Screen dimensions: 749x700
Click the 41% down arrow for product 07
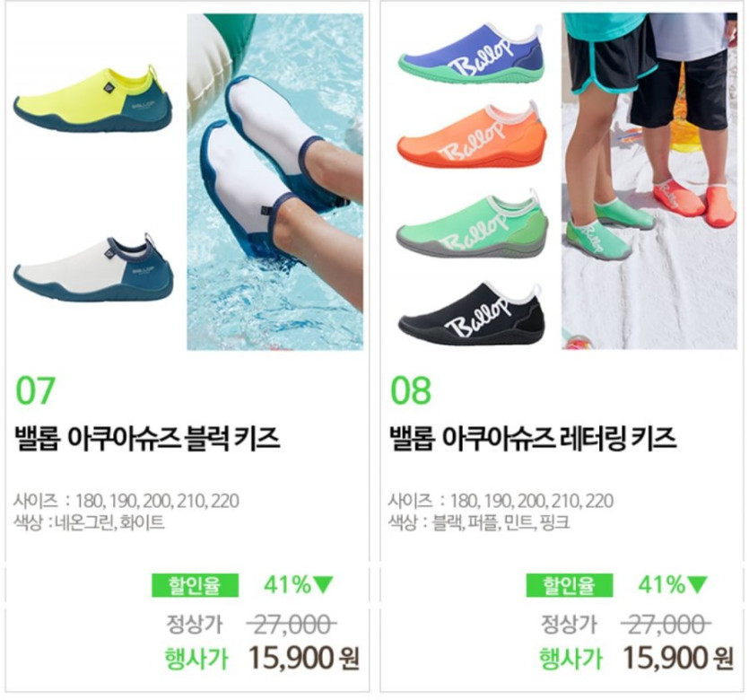click(x=299, y=584)
